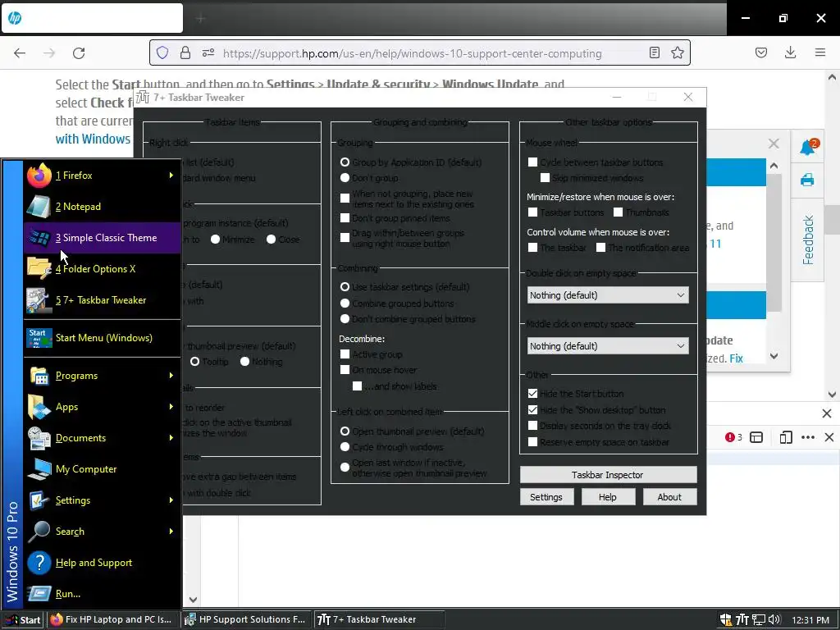Expand the Search submenu
The width and height of the screenshot is (840, 630).
coord(102,532)
